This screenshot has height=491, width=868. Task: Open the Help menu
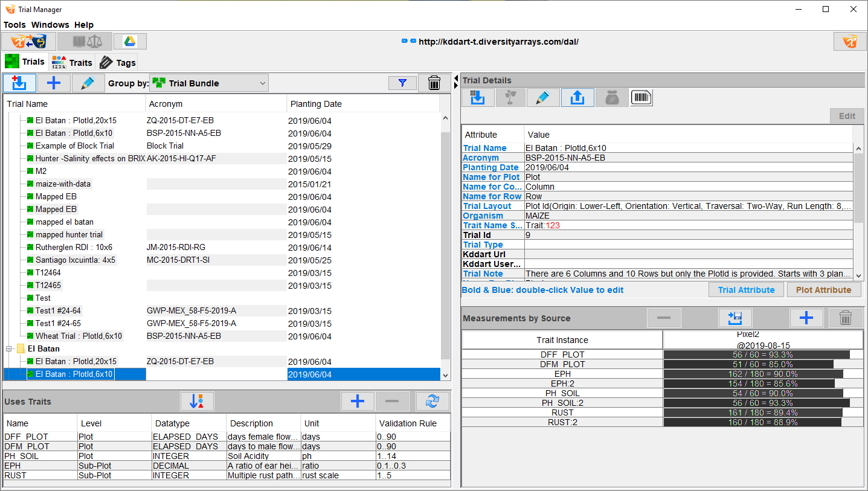(84, 25)
